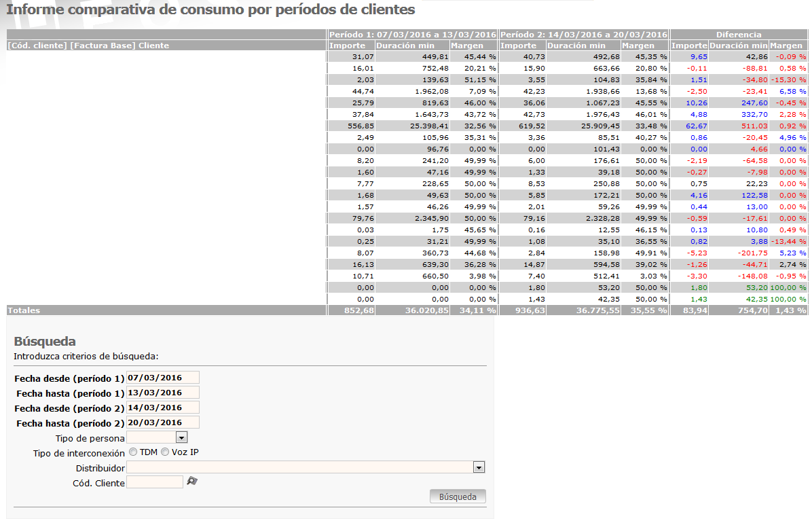
Task: Focus the Fecha desde (período 1) field
Action: (x=163, y=378)
